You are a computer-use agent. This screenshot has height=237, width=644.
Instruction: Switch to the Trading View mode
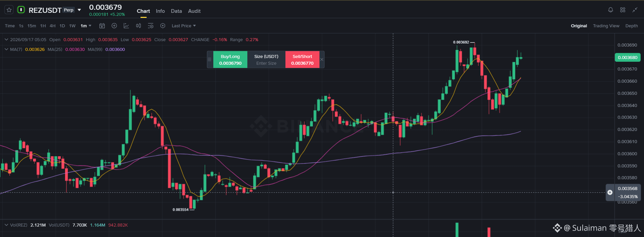click(x=606, y=26)
